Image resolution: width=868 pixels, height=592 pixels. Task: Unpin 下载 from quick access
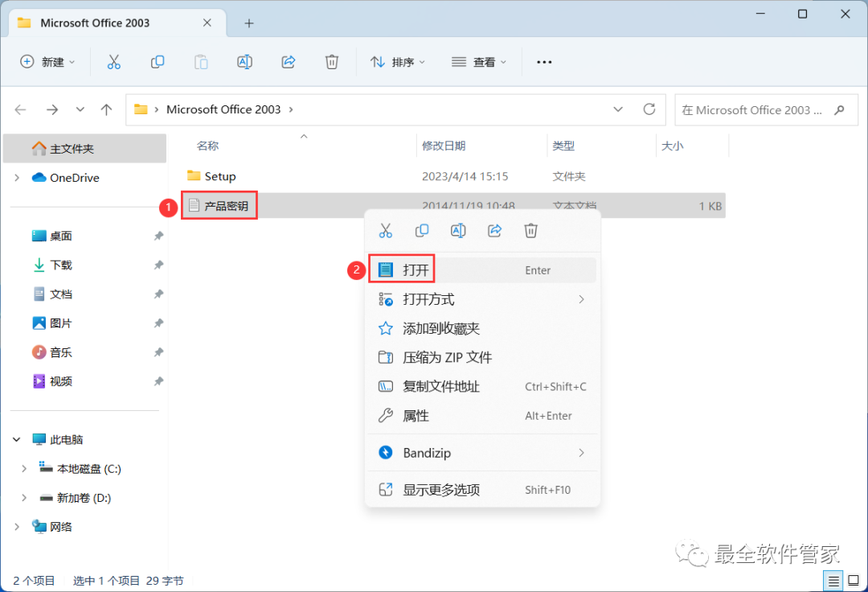pyautogui.click(x=159, y=265)
